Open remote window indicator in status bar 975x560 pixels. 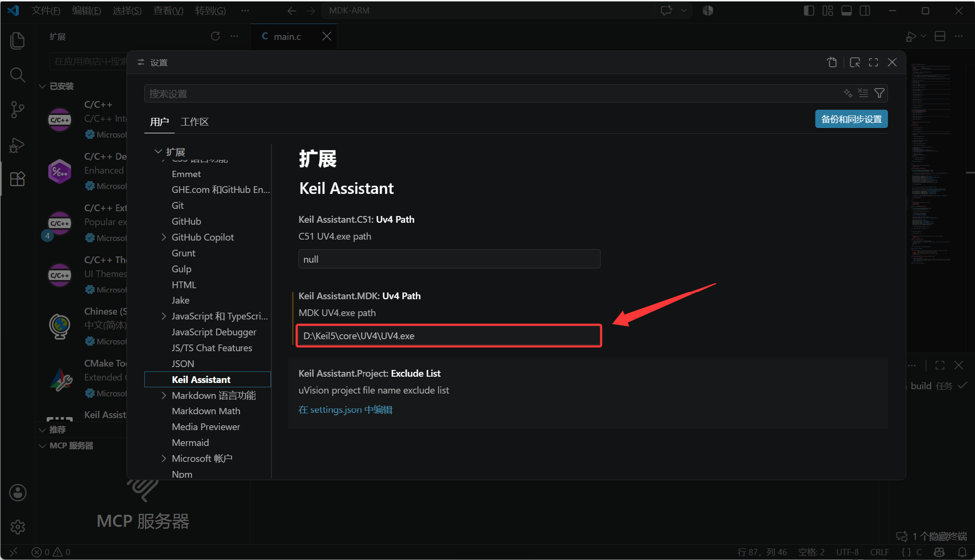(x=13, y=552)
